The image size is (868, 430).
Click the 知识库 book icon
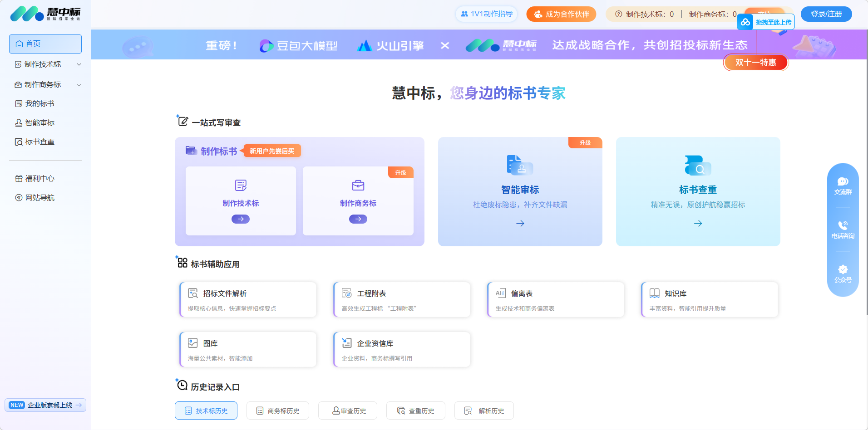(655, 293)
